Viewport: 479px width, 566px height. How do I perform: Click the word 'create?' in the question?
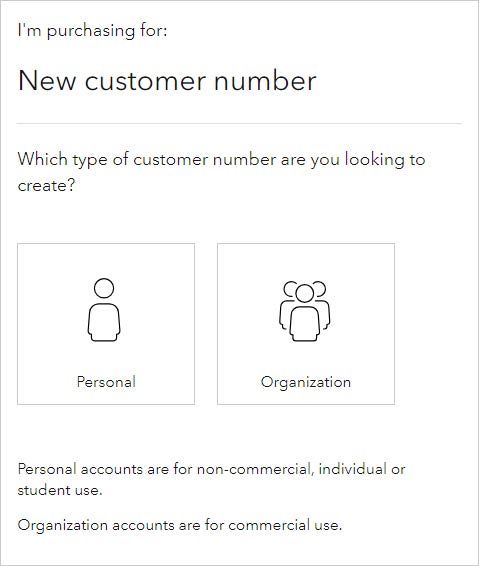tap(46, 186)
